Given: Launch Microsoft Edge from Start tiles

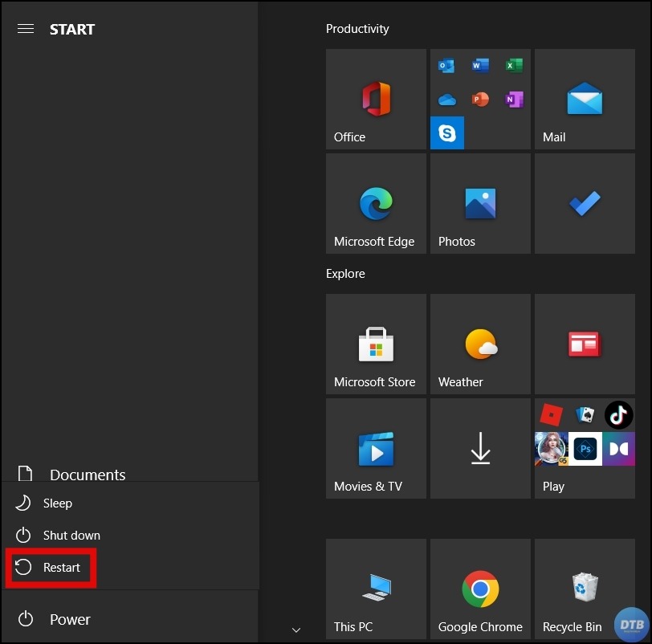Looking at the screenshot, I should pos(376,204).
